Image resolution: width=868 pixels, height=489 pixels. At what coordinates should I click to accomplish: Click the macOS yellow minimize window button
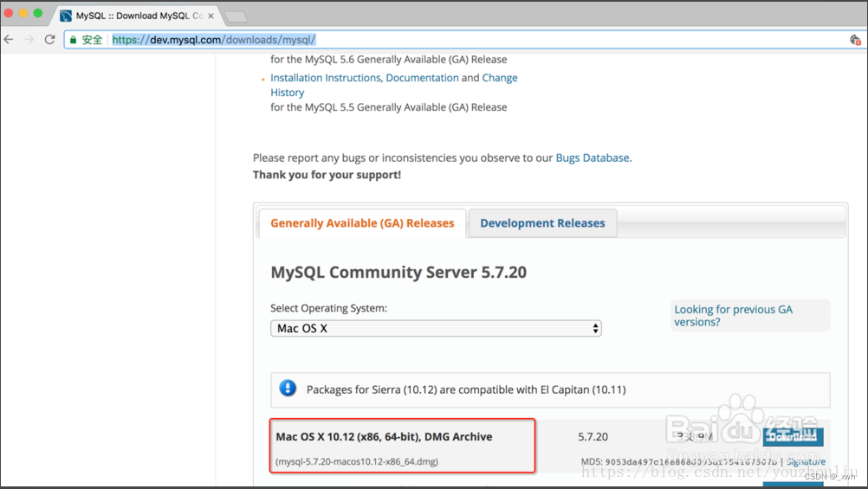(23, 13)
